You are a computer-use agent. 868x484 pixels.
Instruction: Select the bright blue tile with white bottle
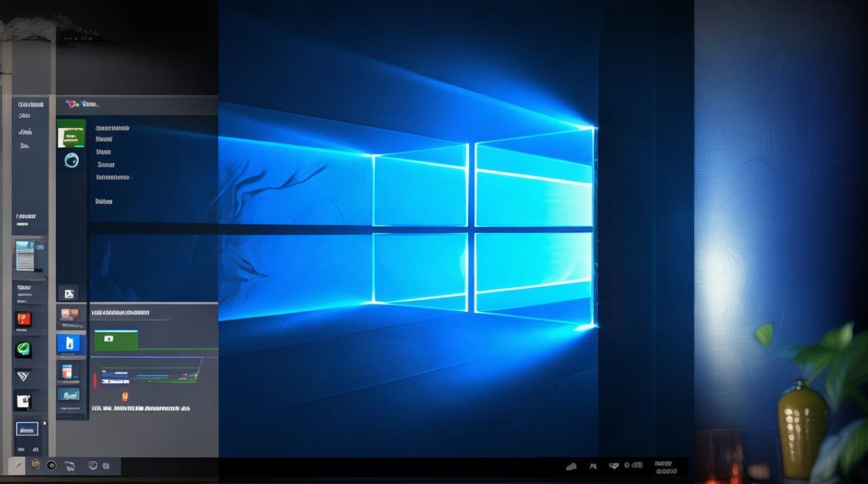[x=69, y=342]
